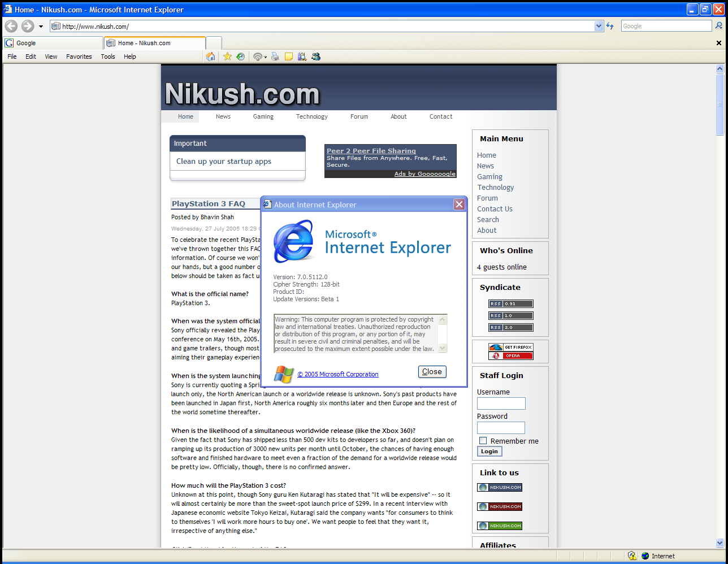Click Search in Main Menu
Image resolution: width=728 pixels, height=564 pixels.
point(488,219)
